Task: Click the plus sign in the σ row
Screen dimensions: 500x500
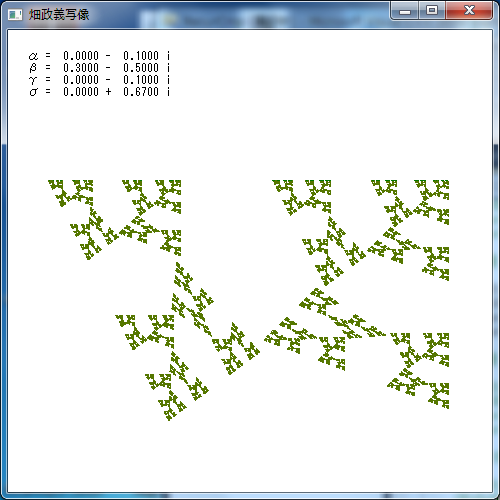Action: (108, 92)
